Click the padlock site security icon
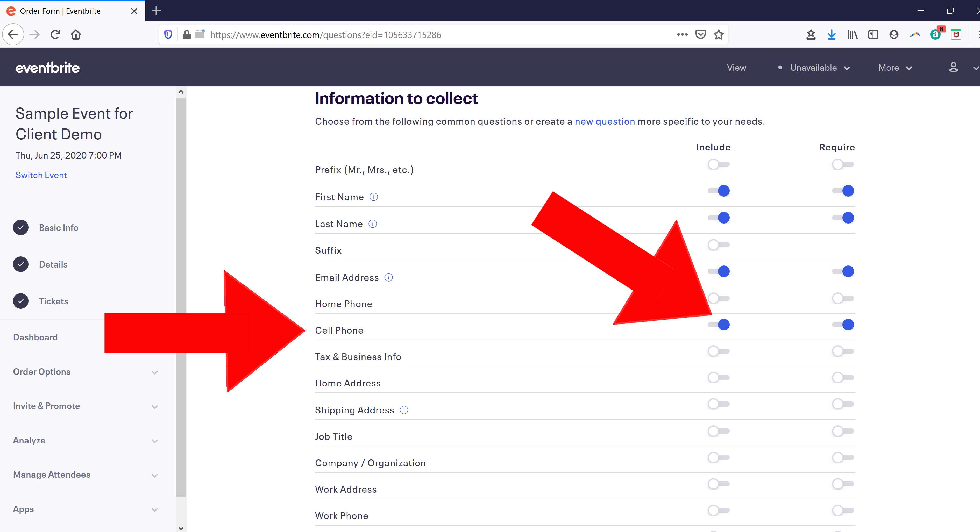The width and height of the screenshot is (980, 532). (186, 35)
